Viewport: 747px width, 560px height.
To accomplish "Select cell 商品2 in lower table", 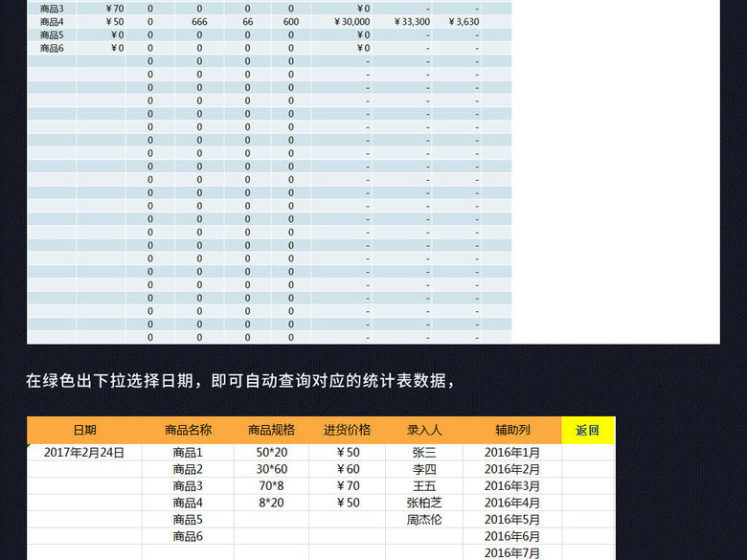I will coord(188,469).
